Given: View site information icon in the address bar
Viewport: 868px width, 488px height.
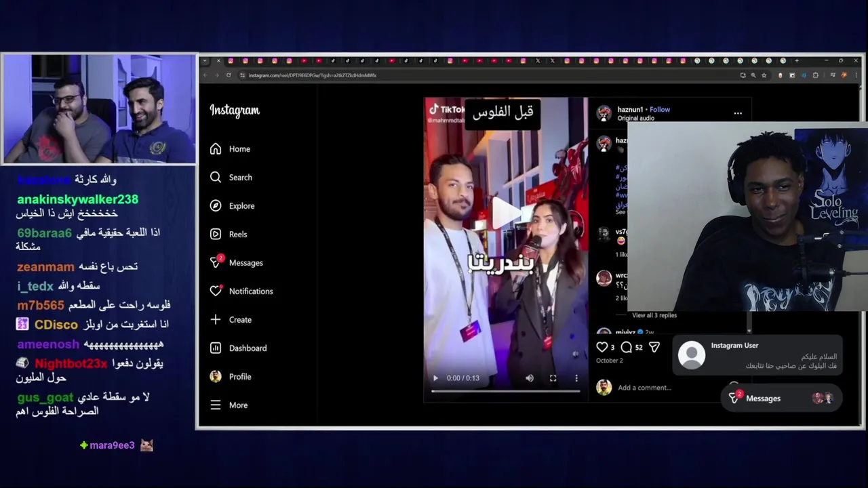Looking at the screenshot, I should click(243, 75).
